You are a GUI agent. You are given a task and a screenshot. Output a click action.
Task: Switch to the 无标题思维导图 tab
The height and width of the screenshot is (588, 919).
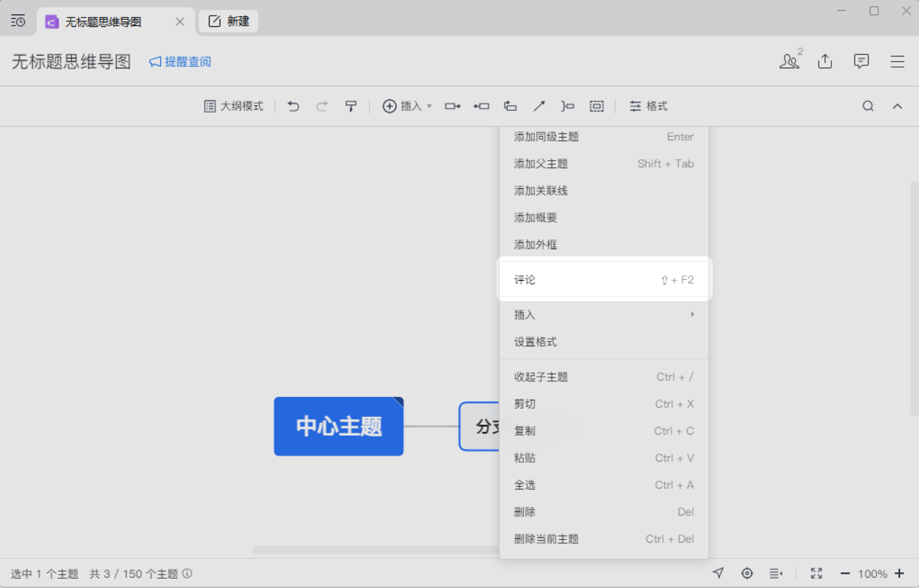(116, 21)
